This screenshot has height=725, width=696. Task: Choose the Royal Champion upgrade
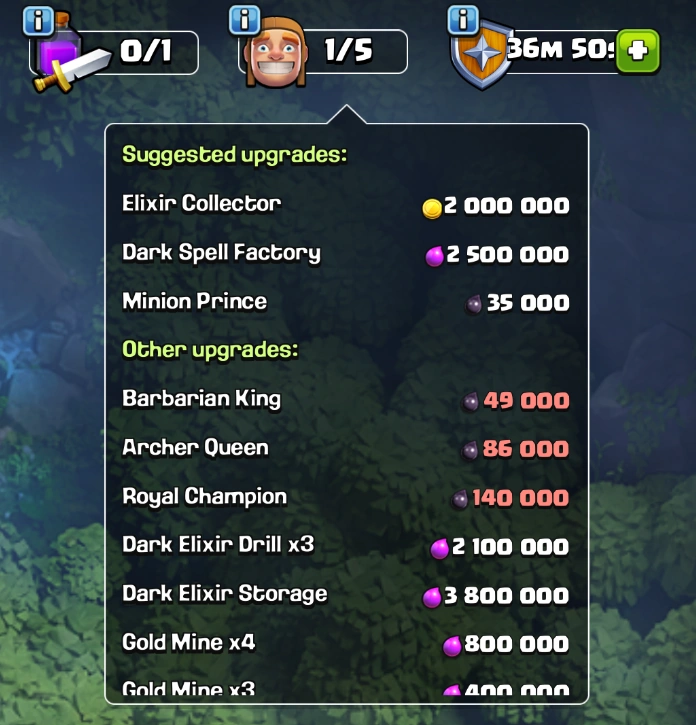coord(346,498)
